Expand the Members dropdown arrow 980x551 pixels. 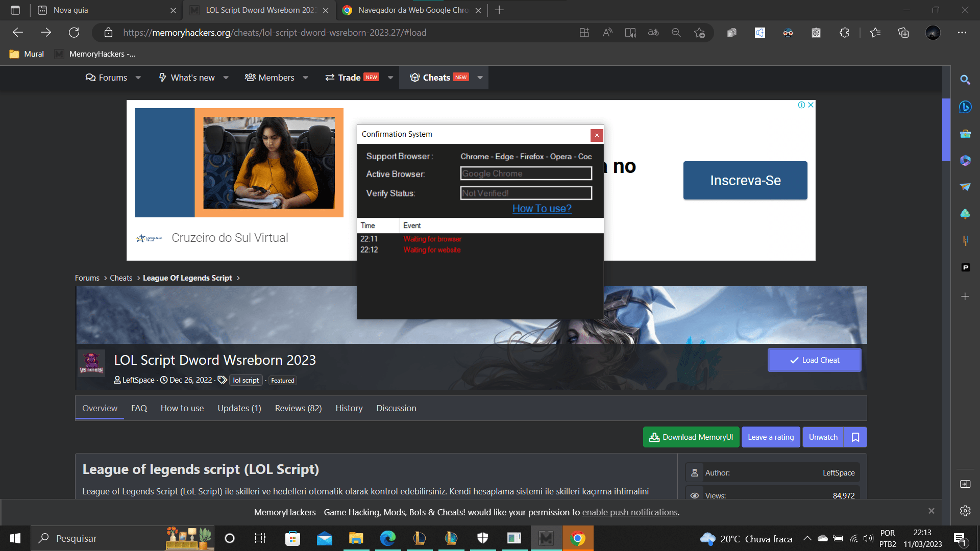tap(306, 78)
